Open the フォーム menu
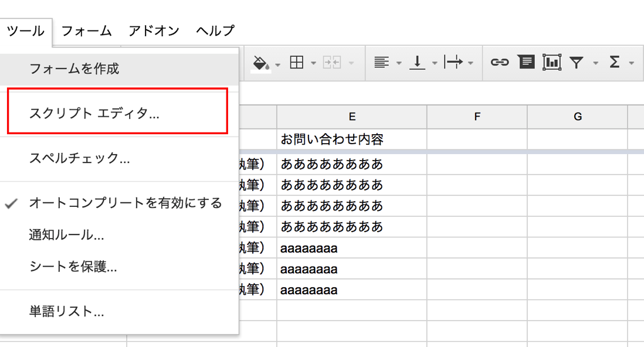644x347 pixels. [86, 31]
